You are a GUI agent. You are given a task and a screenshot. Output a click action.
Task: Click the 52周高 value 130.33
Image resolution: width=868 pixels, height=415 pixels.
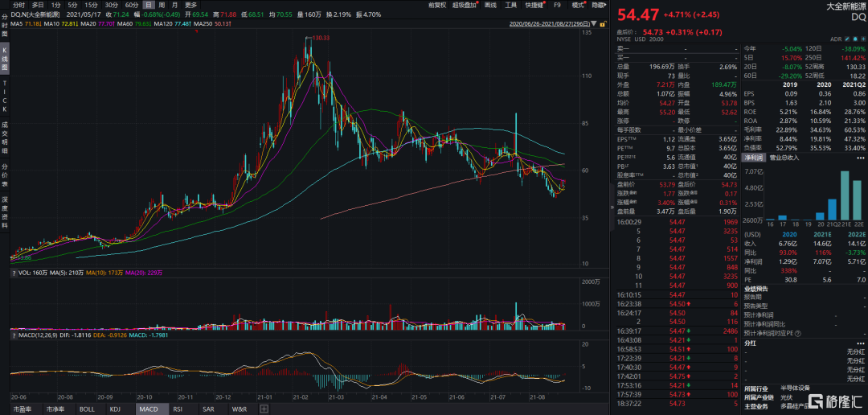tap(855, 66)
